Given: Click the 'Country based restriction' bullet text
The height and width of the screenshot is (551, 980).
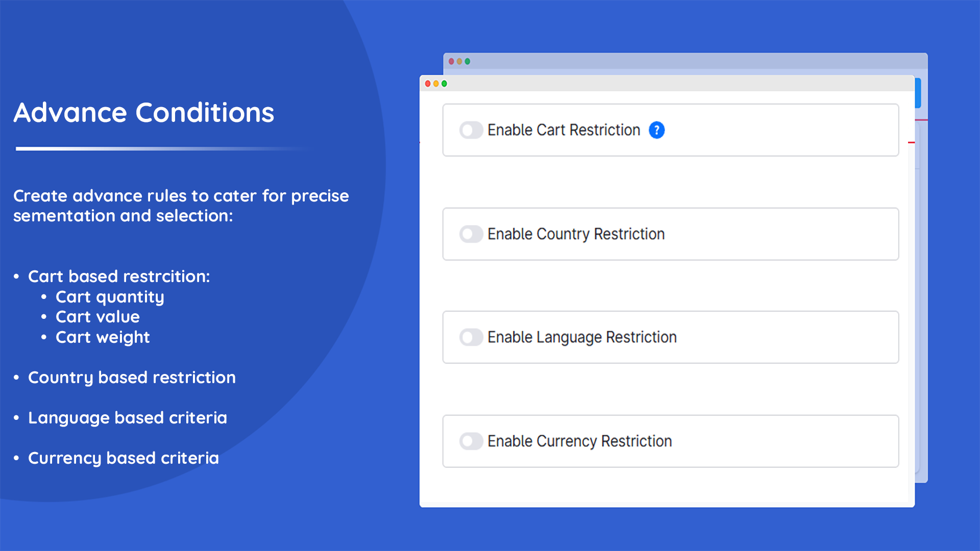Looking at the screenshot, I should (x=132, y=378).
